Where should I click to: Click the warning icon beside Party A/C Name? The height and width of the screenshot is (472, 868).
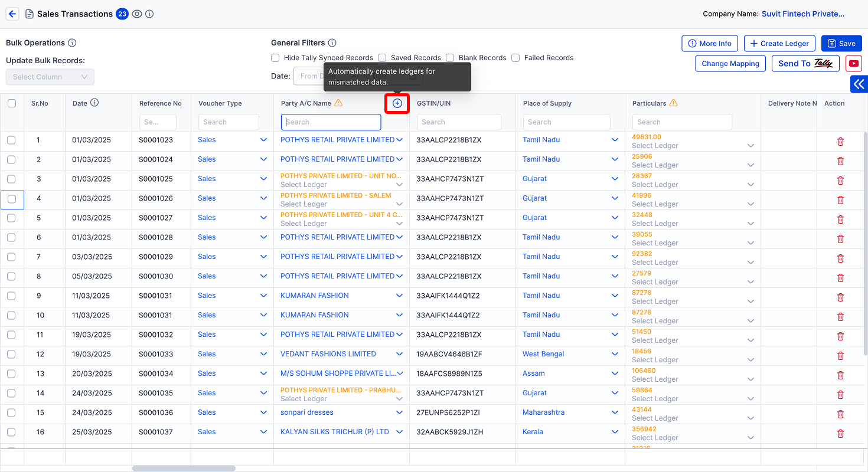click(x=338, y=103)
